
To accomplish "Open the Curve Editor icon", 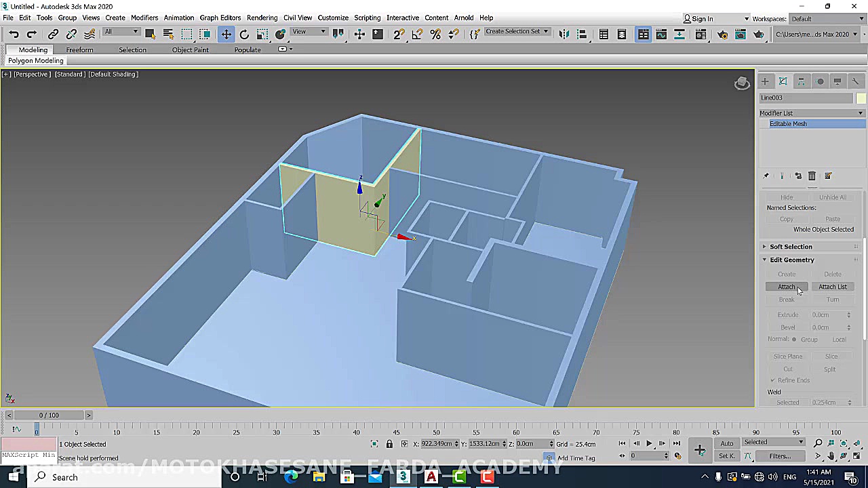I will [x=661, y=34].
